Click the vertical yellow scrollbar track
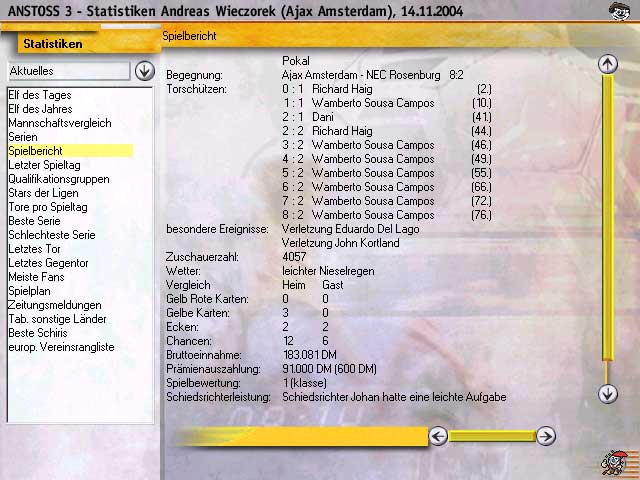The width and height of the screenshot is (640, 480). (607, 220)
